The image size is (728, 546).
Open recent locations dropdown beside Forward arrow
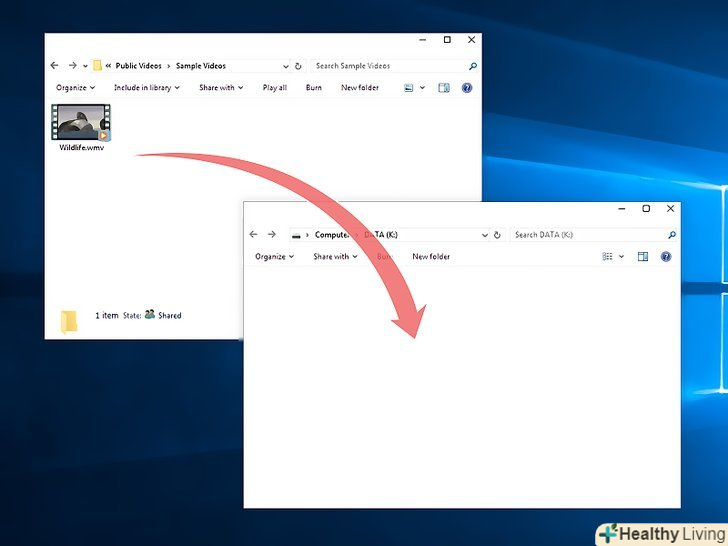coord(85,66)
